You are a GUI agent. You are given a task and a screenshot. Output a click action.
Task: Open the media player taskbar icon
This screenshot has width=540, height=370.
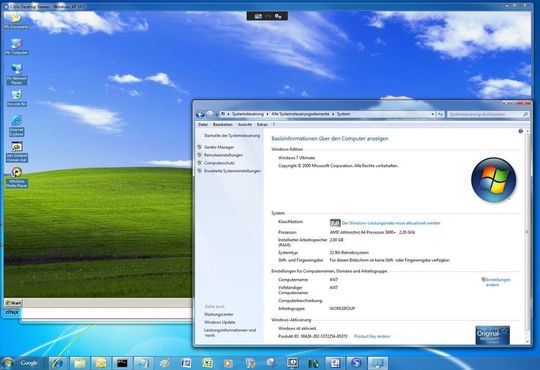coord(228,363)
